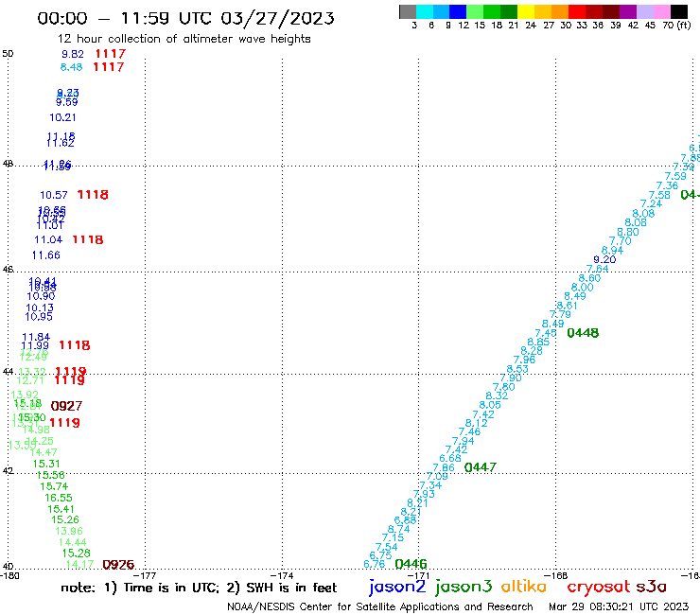Viewport: 700px width, 615px height.
Task: Select the track value 8.12
Action: click(x=477, y=423)
